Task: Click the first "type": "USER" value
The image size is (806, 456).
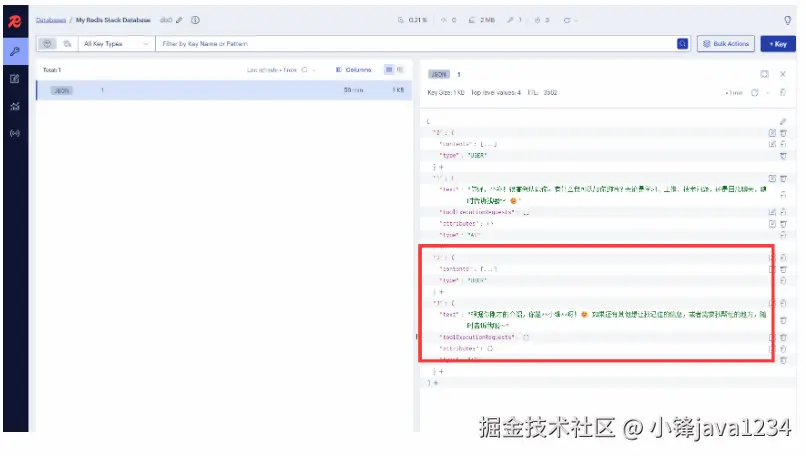Action: [x=477, y=155]
